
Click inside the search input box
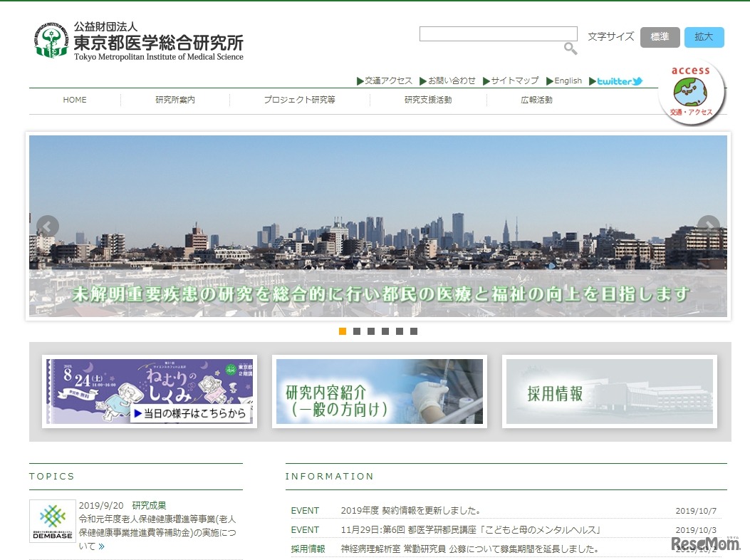tap(497, 33)
